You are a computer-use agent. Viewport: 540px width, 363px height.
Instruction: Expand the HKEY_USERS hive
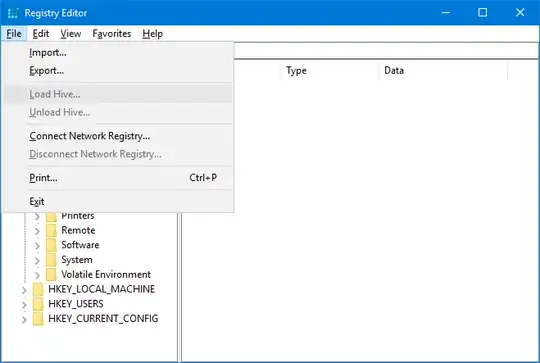[x=24, y=305]
